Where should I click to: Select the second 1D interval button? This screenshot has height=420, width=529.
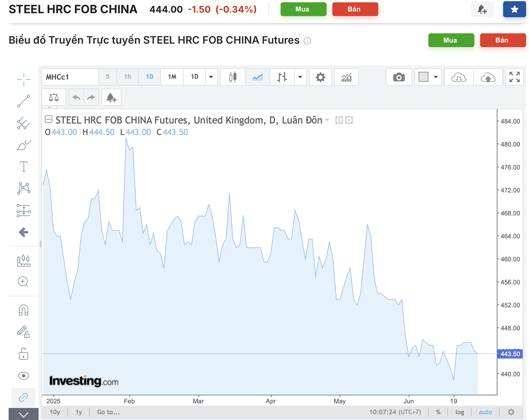(195, 77)
